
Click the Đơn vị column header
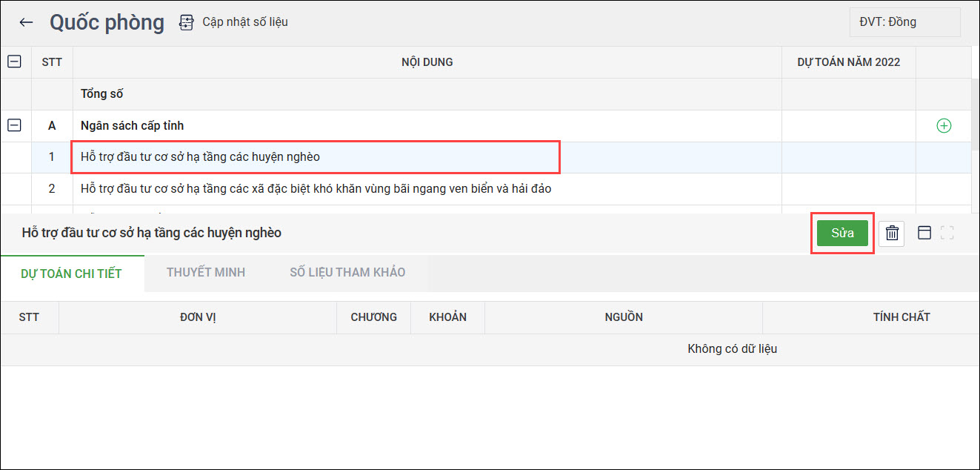pyautogui.click(x=198, y=317)
